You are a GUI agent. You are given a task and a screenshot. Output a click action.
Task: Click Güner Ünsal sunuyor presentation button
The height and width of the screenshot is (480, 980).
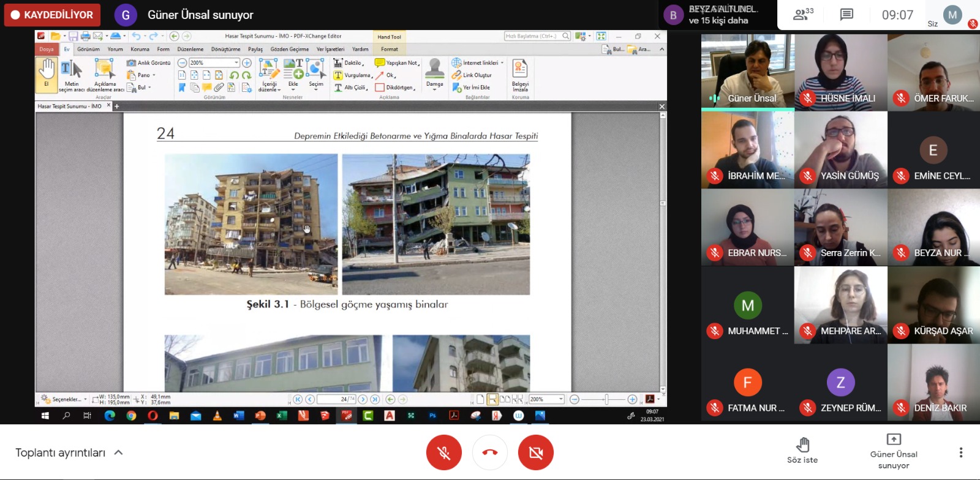[894, 451]
